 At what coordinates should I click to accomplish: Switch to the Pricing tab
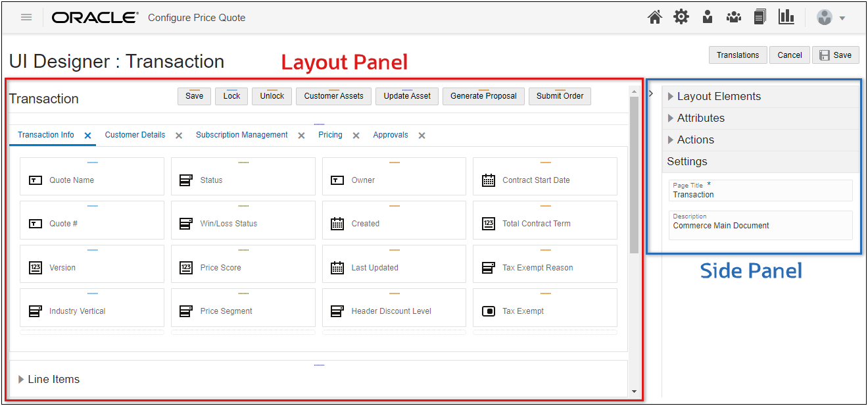click(x=330, y=134)
